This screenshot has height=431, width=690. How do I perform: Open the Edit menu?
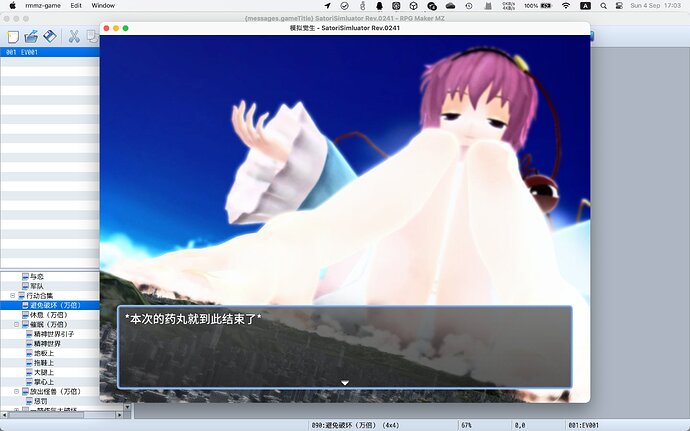click(x=76, y=6)
